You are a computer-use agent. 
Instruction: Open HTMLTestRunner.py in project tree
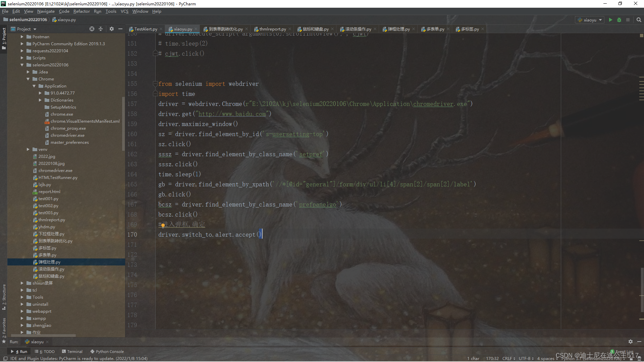point(58,178)
